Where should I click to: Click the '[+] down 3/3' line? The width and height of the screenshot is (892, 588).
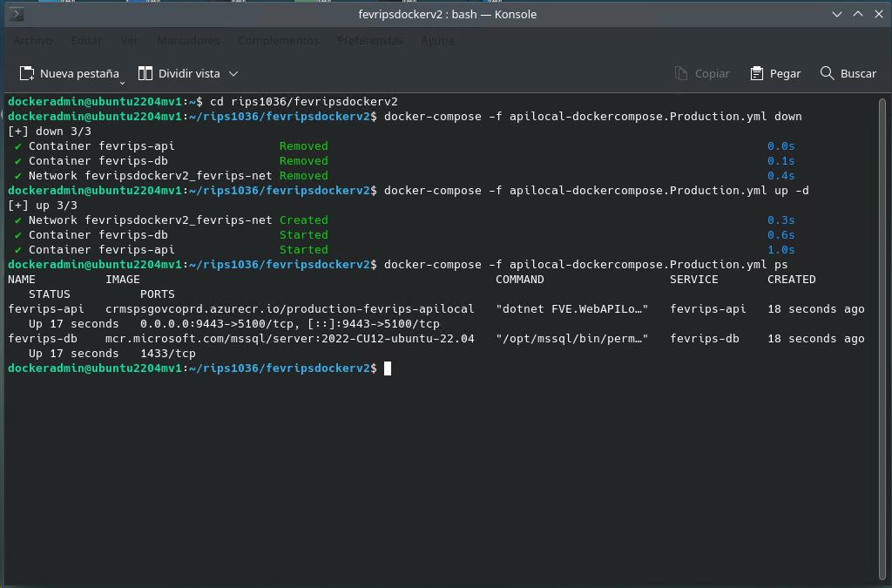(50, 131)
